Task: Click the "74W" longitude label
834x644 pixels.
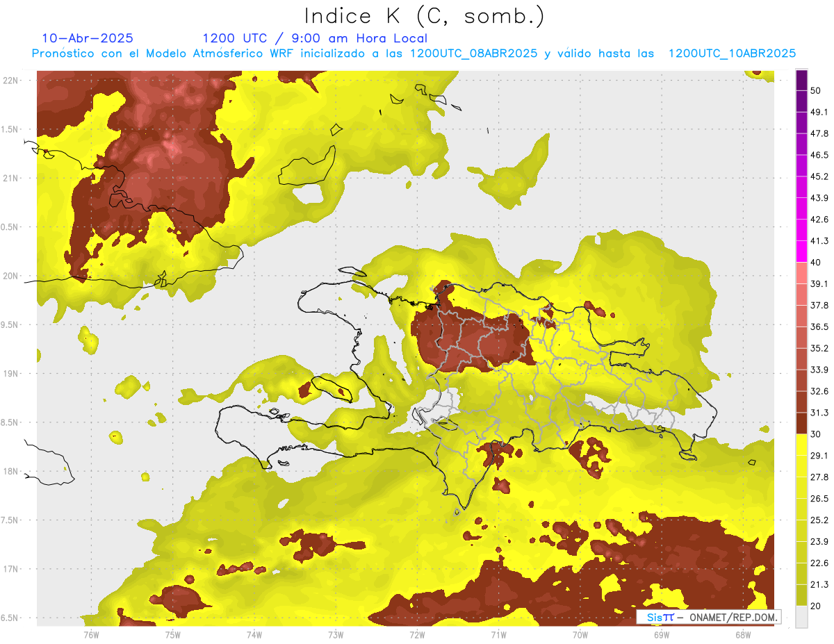Action: pyautogui.click(x=254, y=635)
